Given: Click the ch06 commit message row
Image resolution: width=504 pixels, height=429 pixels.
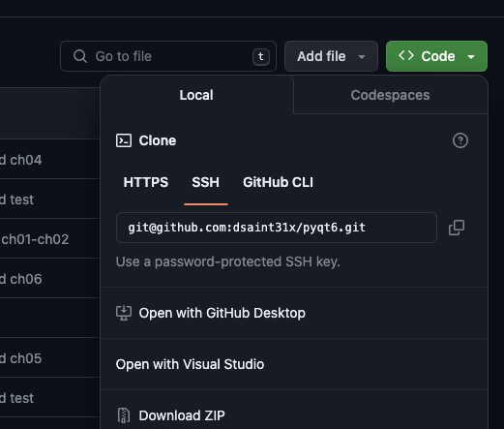Looking at the screenshot, I should [x=21, y=279].
